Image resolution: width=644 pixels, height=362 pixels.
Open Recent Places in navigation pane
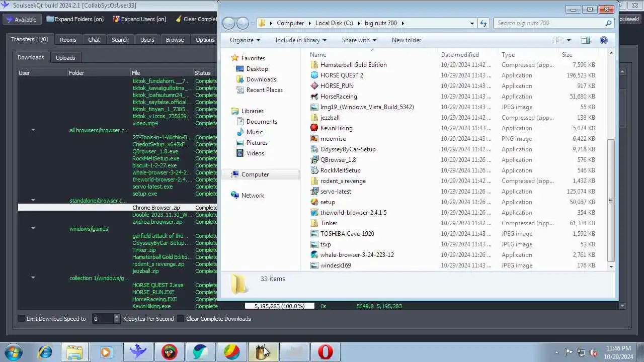point(264,90)
